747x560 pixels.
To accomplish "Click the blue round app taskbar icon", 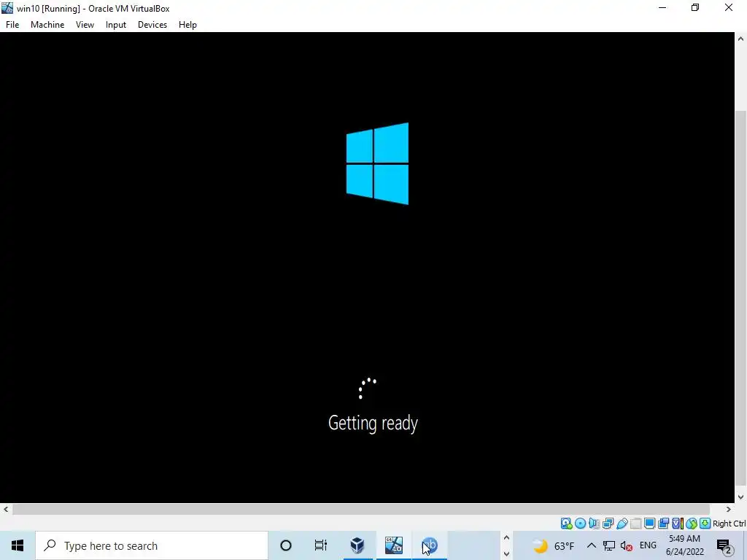I will pos(430,545).
